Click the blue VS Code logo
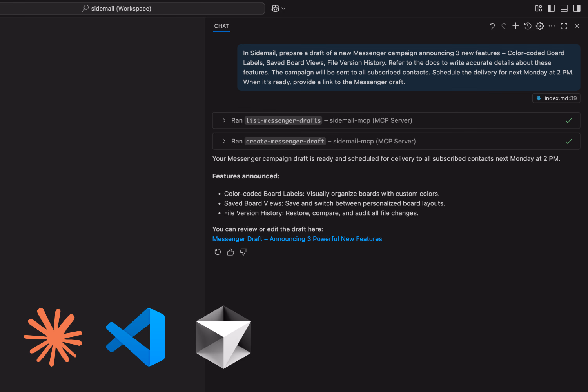This screenshot has height=392, width=588. 135,337
